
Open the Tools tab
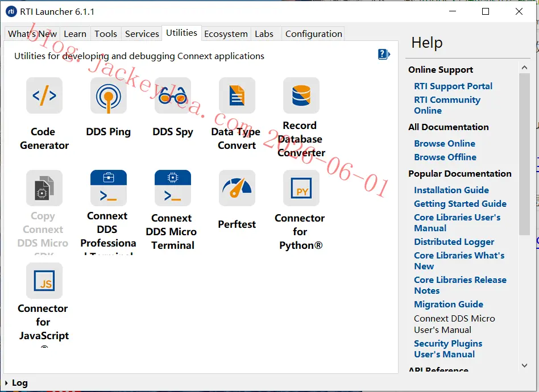click(x=106, y=34)
